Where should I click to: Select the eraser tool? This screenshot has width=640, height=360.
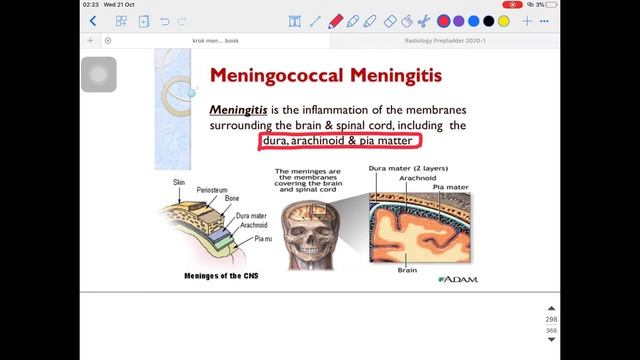[x=390, y=21]
